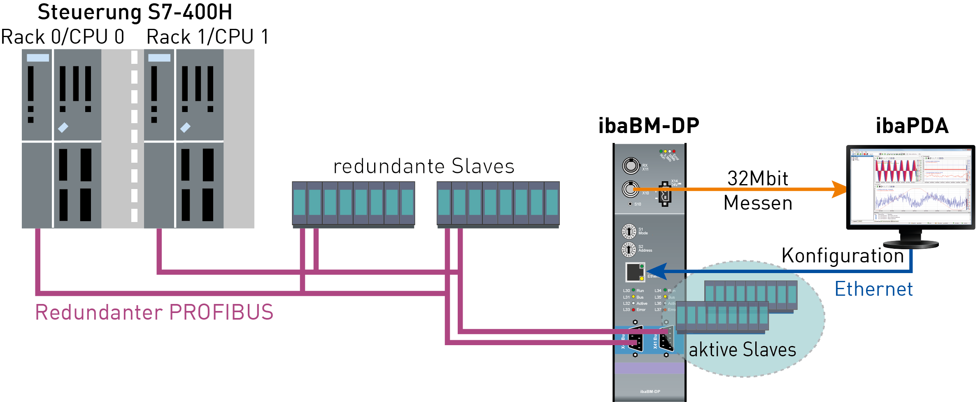Image resolution: width=980 pixels, height=402 pixels.
Task: Select the "Messen" text
Action: [758, 203]
